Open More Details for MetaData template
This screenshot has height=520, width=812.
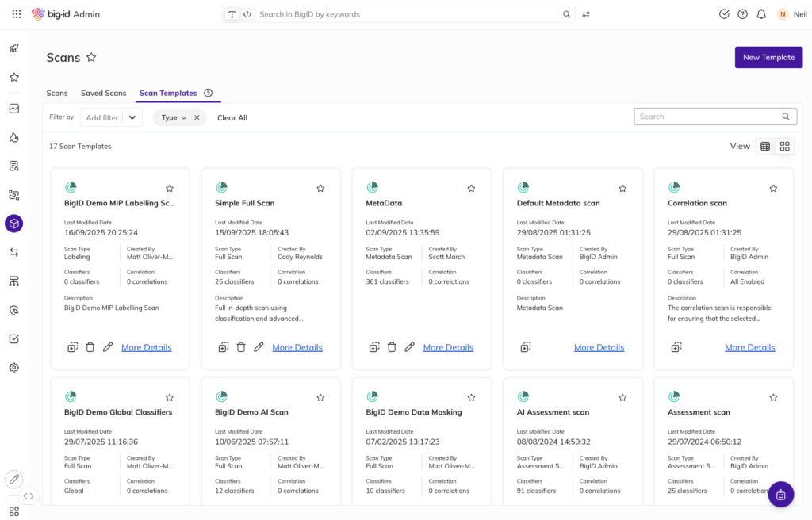(x=448, y=347)
